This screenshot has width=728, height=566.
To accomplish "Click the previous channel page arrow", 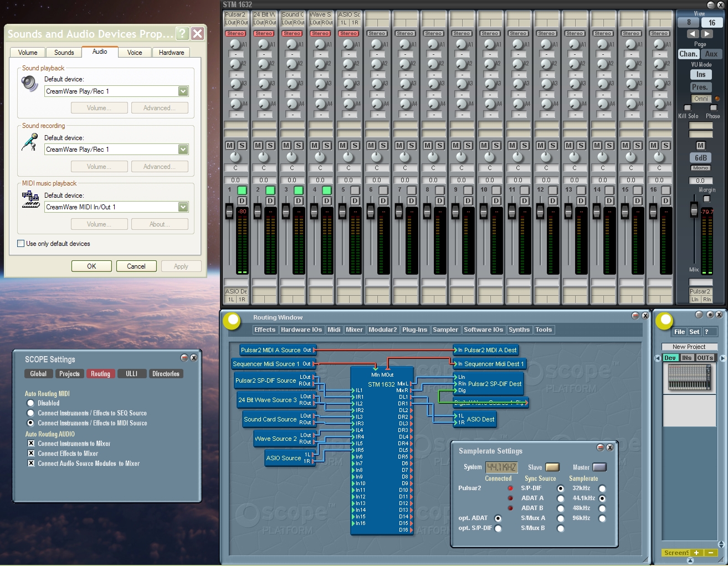I will click(693, 34).
